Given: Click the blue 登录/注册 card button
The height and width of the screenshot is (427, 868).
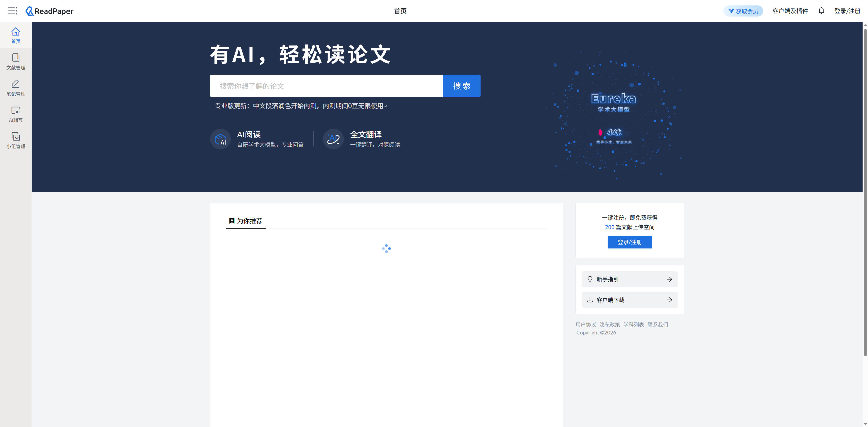Looking at the screenshot, I should coord(630,242).
